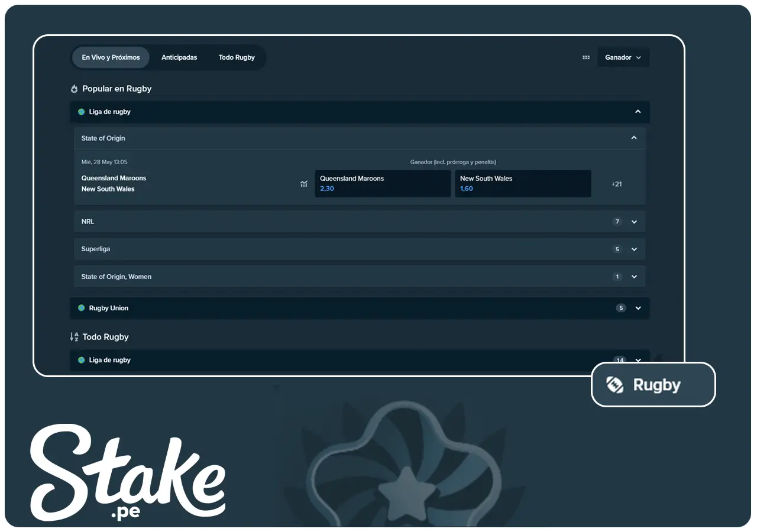The width and height of the screenshot is (757, 532).
Task: Select the Todo Rugby tab
Action: [237, 57]
